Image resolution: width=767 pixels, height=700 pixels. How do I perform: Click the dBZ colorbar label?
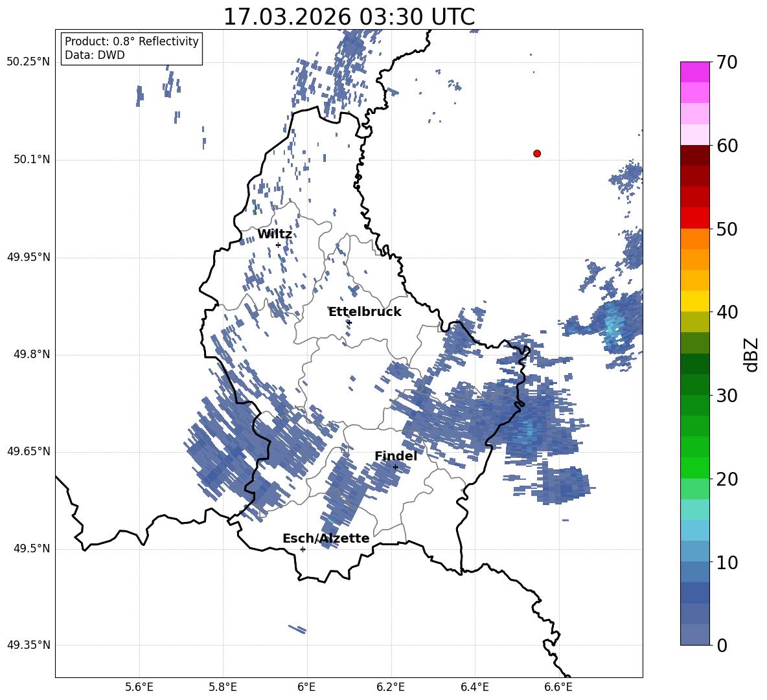pyautogui.click(x=751, y=354)
